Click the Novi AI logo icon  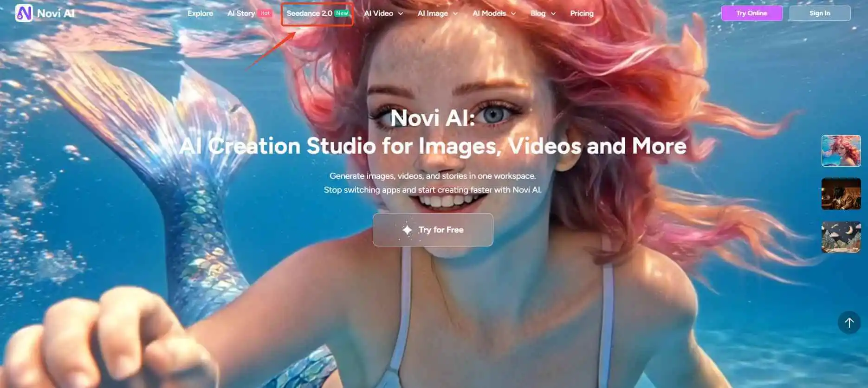(x=24, y=13)
